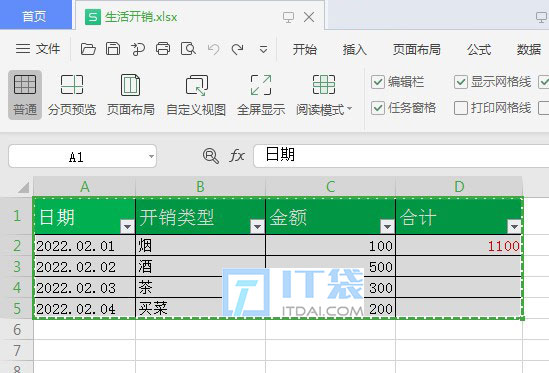Toggle 编辑栏 checkbox
The height and width of the screenshot is (373, 549).
click(x=378, y=82)
